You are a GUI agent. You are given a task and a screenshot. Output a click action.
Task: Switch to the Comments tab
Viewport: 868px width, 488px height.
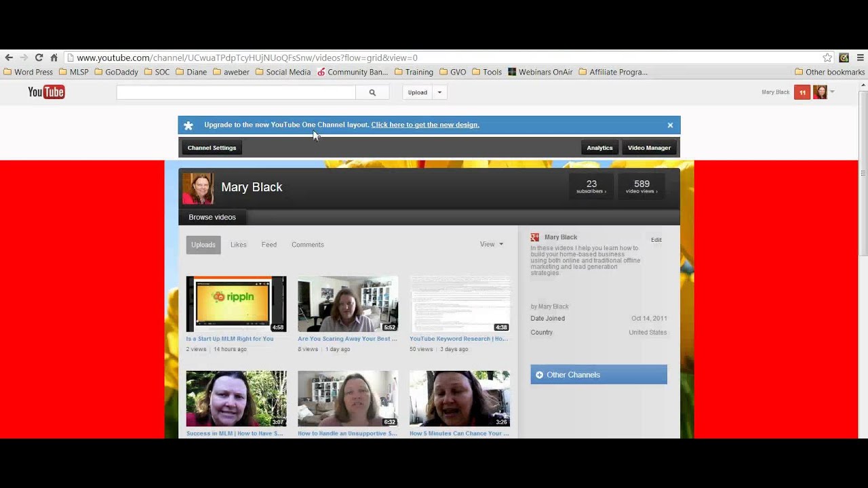(308, 245)
